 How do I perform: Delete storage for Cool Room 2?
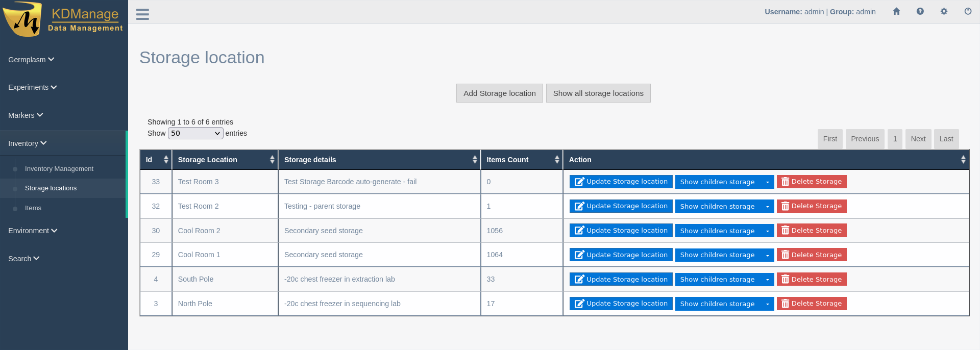click(x=811, y=231)
